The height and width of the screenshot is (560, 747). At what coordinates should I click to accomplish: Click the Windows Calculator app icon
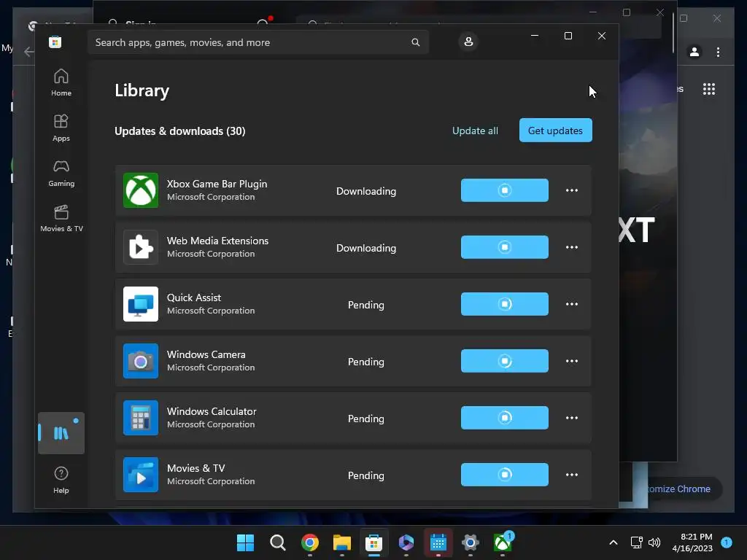(141, 418)
